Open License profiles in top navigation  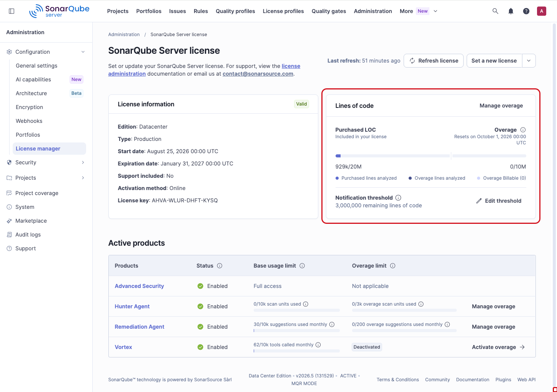[x=283, y=11]
